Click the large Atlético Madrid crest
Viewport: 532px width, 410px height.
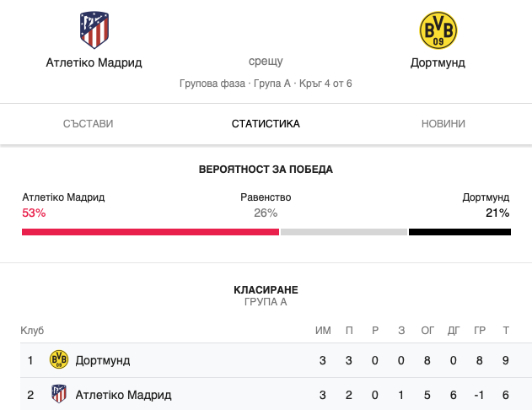(x=94, y=30)
